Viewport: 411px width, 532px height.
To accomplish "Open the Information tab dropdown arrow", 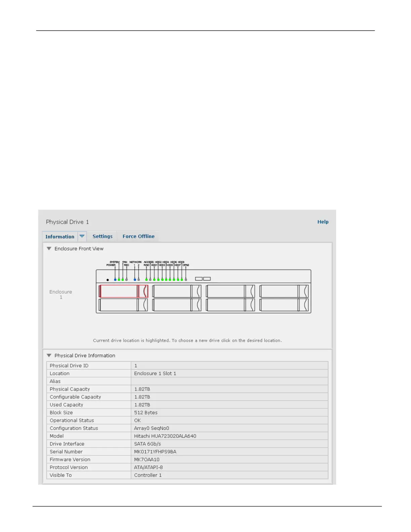I will click(x=82, y=236).
